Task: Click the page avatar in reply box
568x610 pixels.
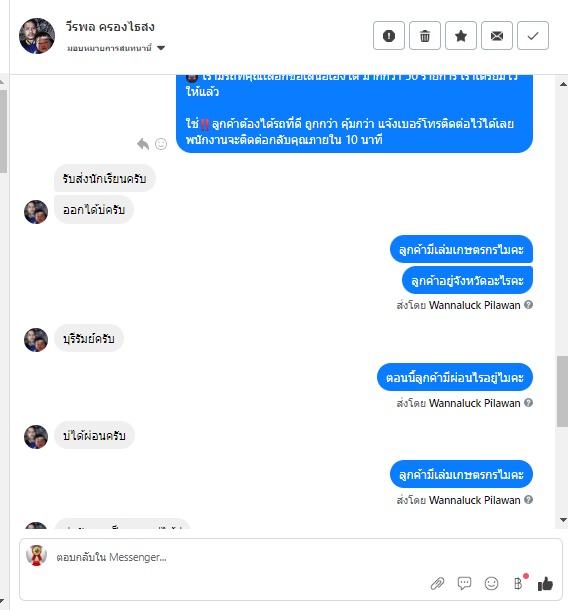Action: coord(37,556)
